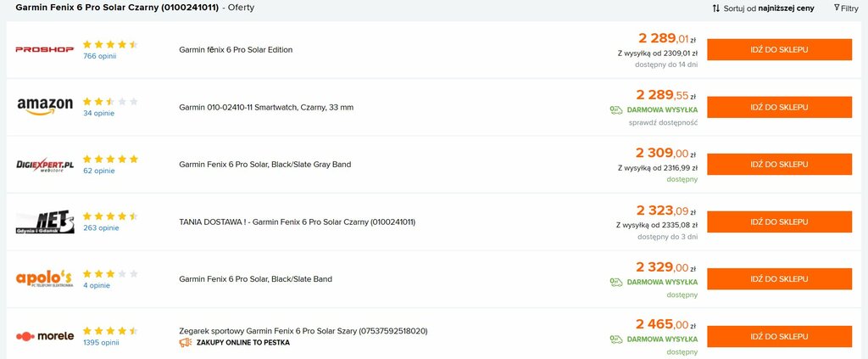
Task: Go to Amazon shop via IDŹ DO SKLEPU
Action: (780, 107)
